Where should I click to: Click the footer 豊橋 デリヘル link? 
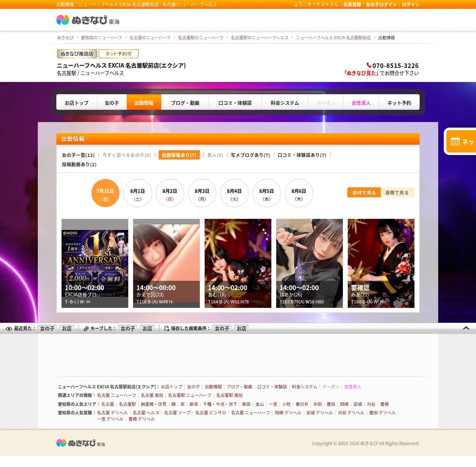point(142,419)
